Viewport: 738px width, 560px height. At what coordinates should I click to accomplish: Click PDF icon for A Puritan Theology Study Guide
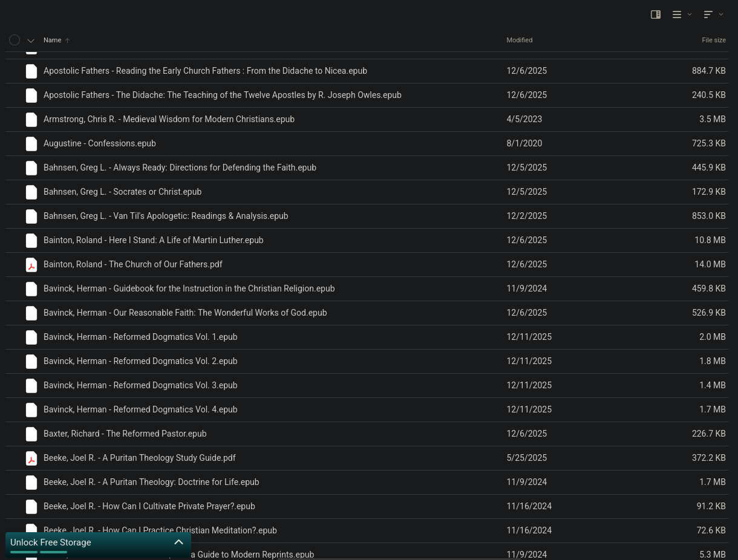[31, 458]
